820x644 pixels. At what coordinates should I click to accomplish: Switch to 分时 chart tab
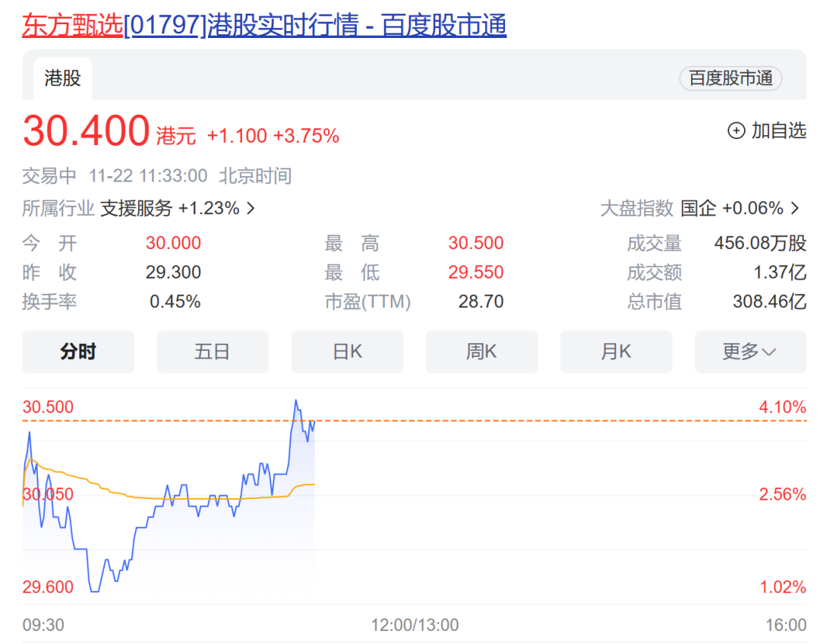(x=78, y=352)
